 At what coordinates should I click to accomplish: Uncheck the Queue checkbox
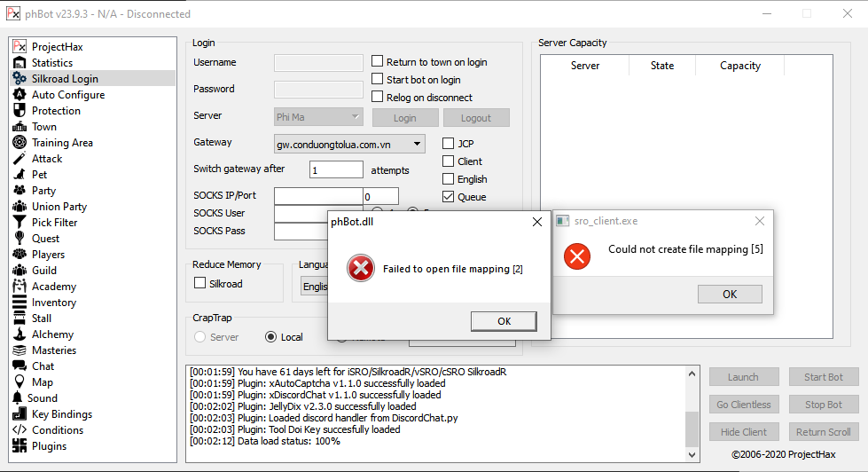coord(449,197)
